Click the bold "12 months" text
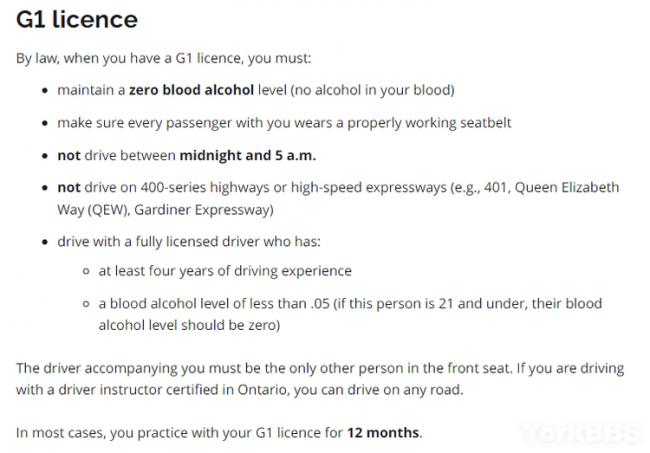This screenshot has height=453, width=650. tap(384, 433)
